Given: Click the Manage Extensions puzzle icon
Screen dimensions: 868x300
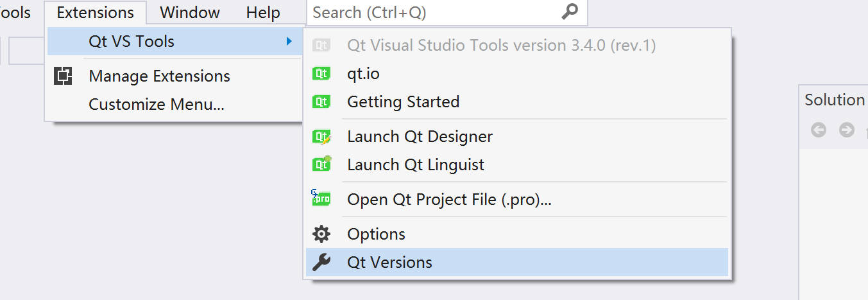Looking at the screenshot, I should click(x=63, y=76).
